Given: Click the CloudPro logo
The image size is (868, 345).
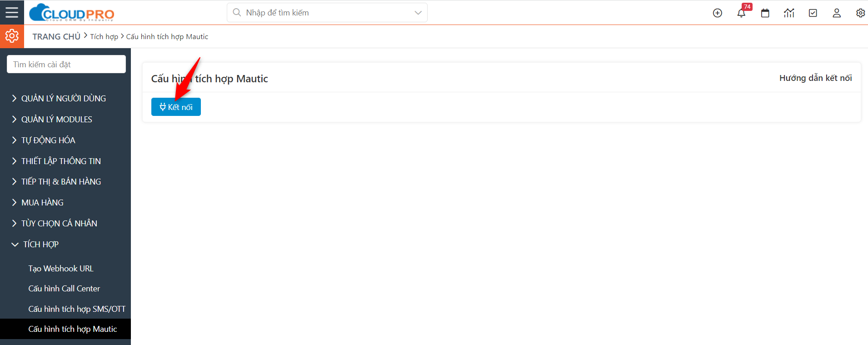Looking at the screenshot, I should (71, 13).
